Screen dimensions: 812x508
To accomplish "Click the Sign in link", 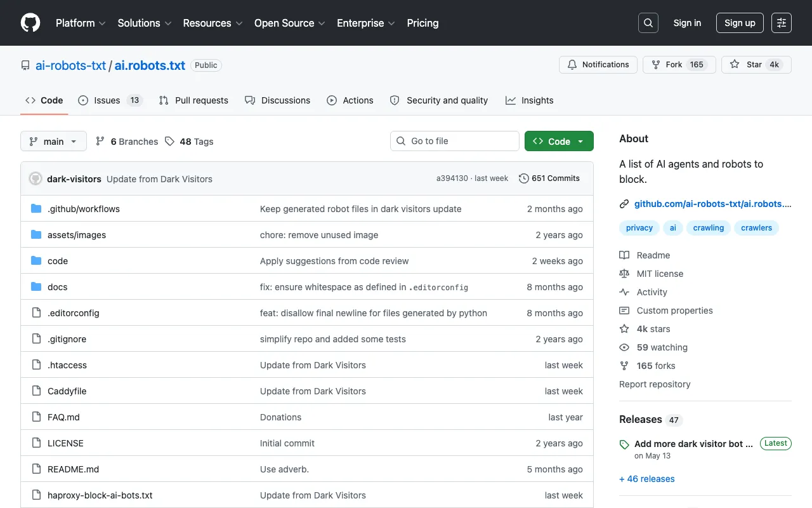I will coord(687,23).
